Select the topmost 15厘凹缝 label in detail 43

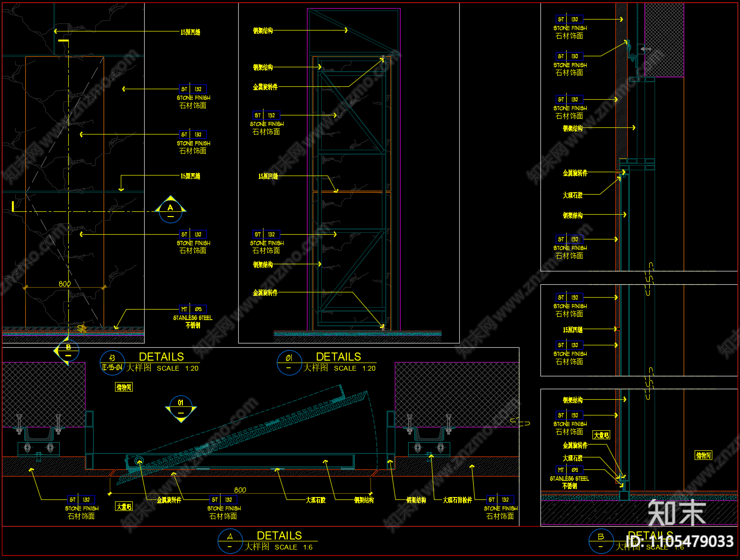(190, 32)
